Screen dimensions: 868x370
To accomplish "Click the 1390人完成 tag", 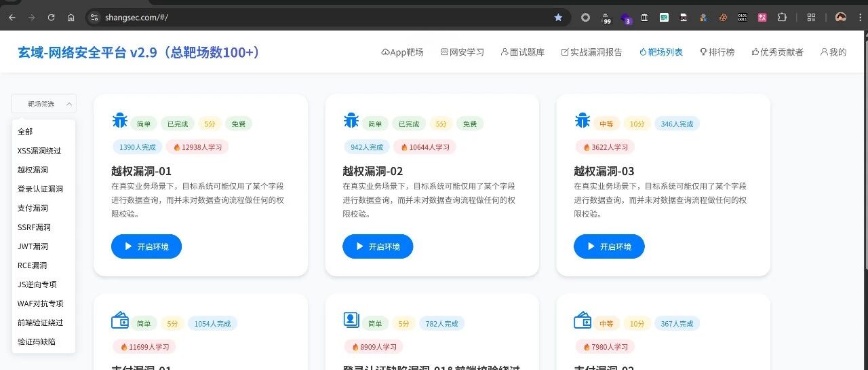I will (x=138, y=147).
